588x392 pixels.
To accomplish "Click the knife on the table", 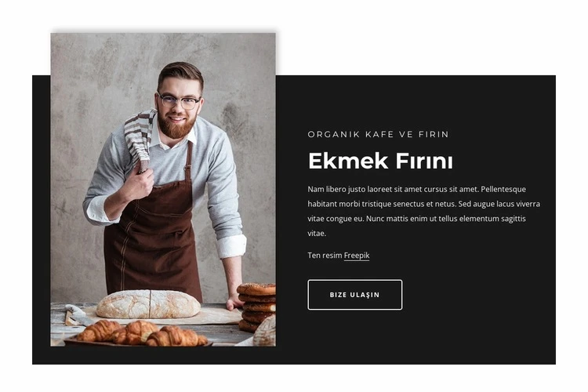I will click(x=77, y=315).
